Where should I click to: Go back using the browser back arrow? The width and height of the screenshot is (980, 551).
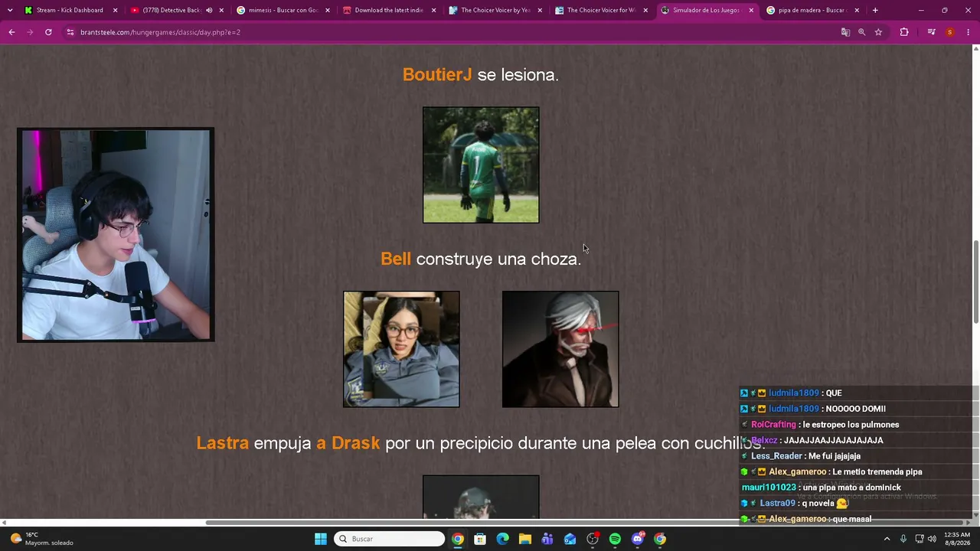11,32
